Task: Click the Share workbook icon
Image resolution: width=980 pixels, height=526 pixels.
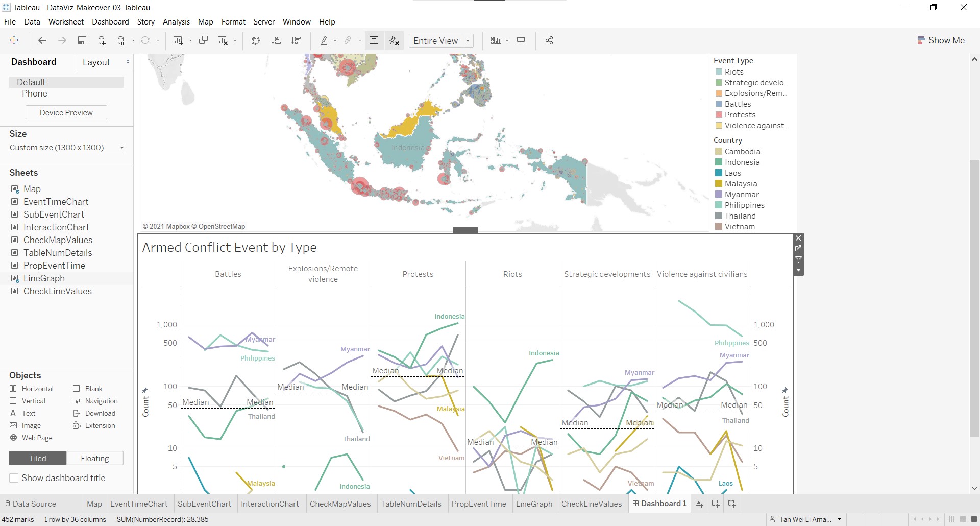Action: (549, 41)
